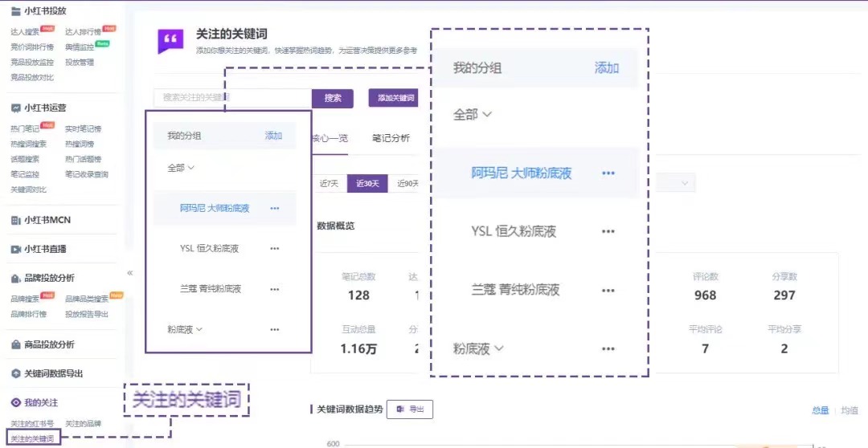
Task: Open the sidebar link 关注的关键词 under 我的关注
Action: 33,439
